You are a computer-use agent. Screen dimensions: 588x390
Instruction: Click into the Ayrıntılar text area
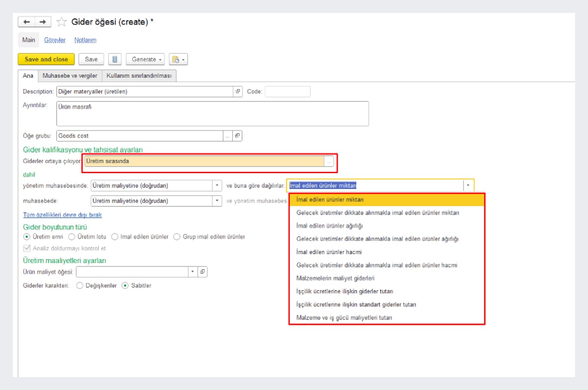212,114
